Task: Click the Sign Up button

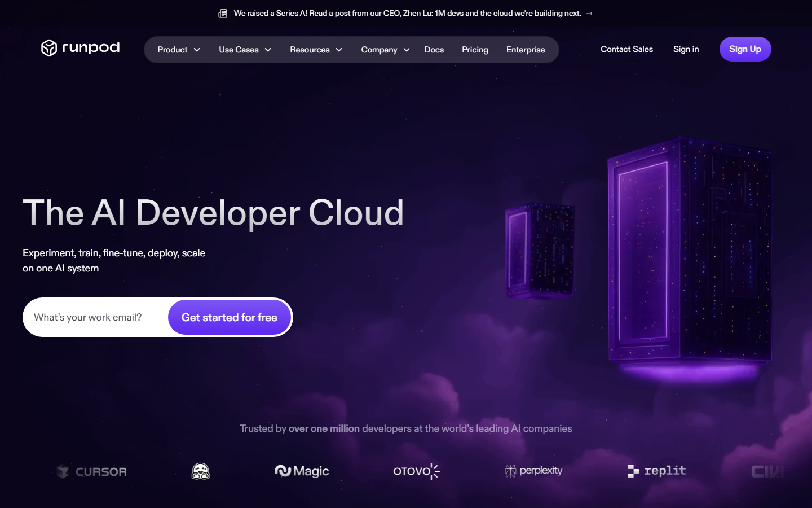Action: tap(745, 49)
